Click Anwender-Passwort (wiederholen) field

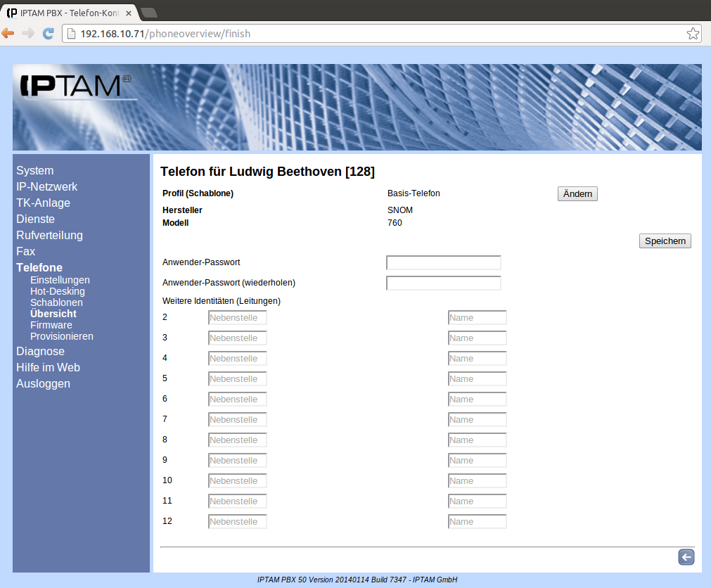pyautogui.click(x=444, y=283)
